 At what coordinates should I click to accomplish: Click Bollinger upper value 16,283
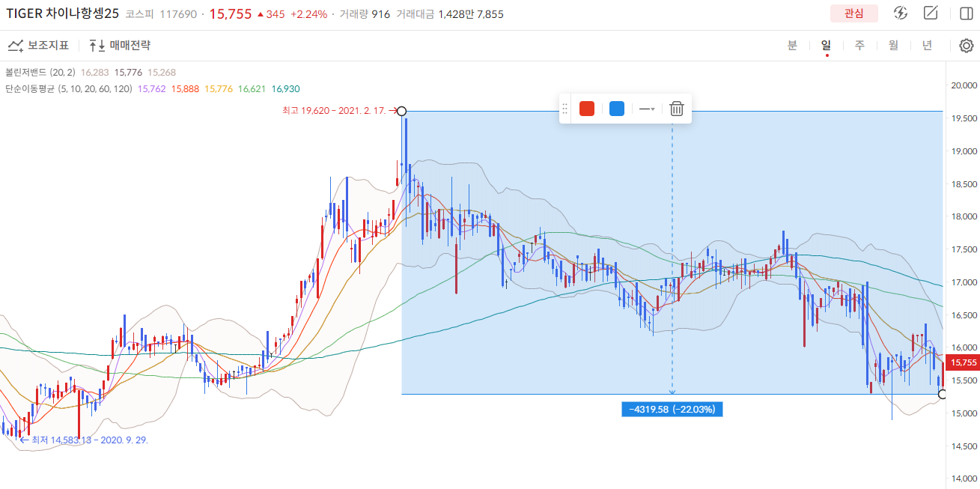point(94,73)
